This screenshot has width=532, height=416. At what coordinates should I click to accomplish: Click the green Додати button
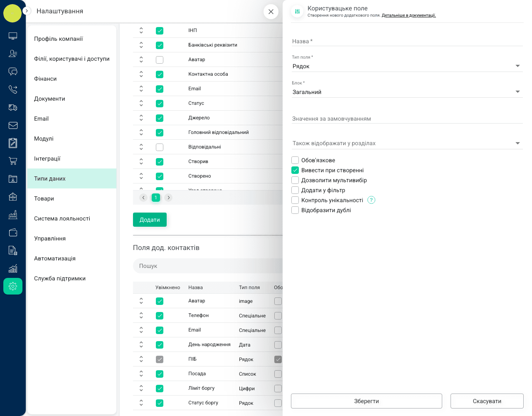150,220
